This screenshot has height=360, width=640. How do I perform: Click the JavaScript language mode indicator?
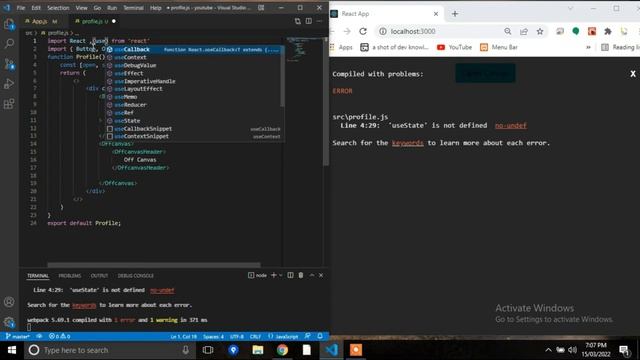(283, 337)
